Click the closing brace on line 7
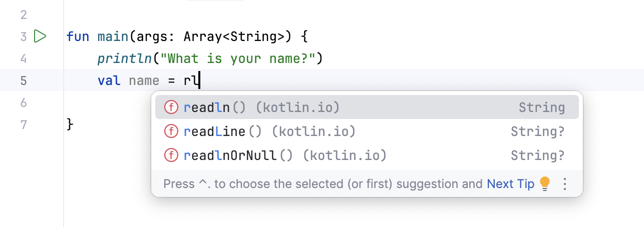 [70, 124]
